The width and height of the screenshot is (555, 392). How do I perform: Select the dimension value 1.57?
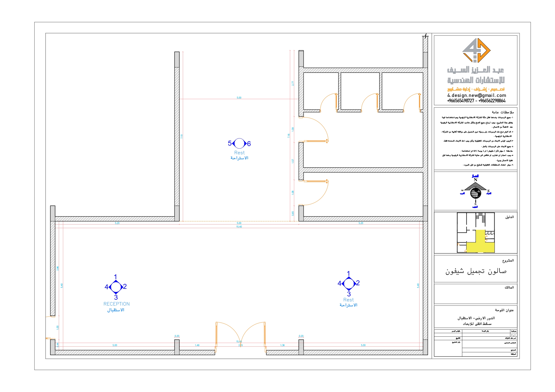(293, 161)
